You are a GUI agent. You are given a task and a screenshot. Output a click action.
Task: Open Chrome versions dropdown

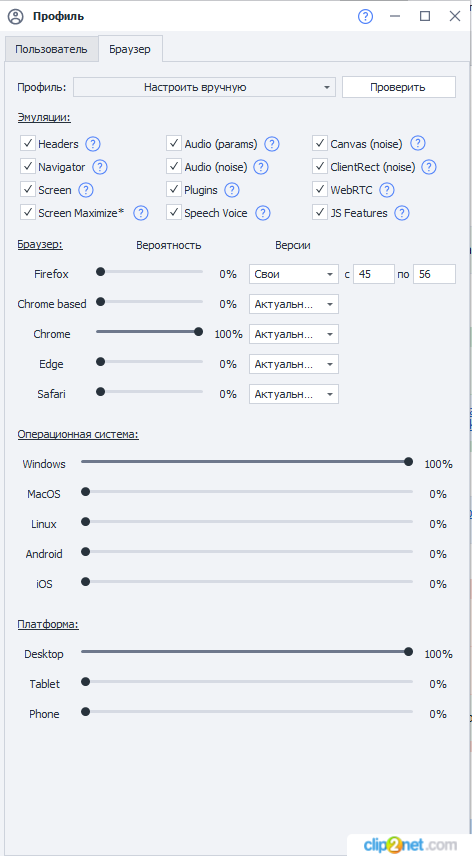(294, 334)
